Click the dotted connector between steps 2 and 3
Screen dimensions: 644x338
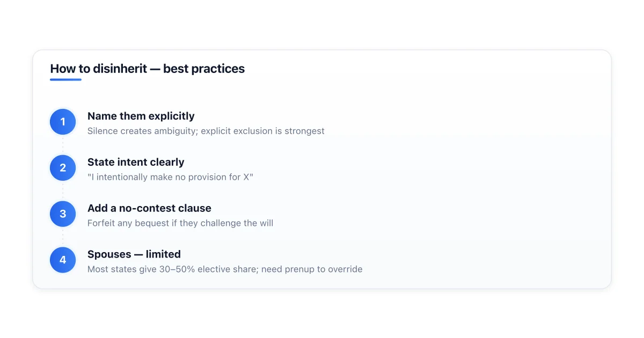coord(63,191)
